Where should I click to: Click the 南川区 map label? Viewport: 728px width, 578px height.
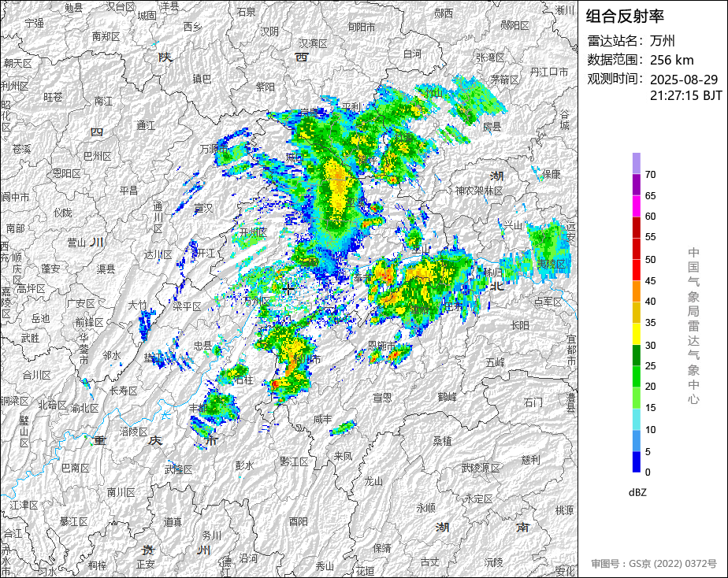(x=121, y=492)
